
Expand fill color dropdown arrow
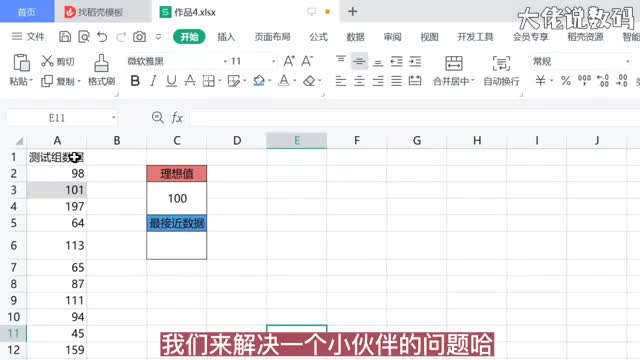[270, 81]
